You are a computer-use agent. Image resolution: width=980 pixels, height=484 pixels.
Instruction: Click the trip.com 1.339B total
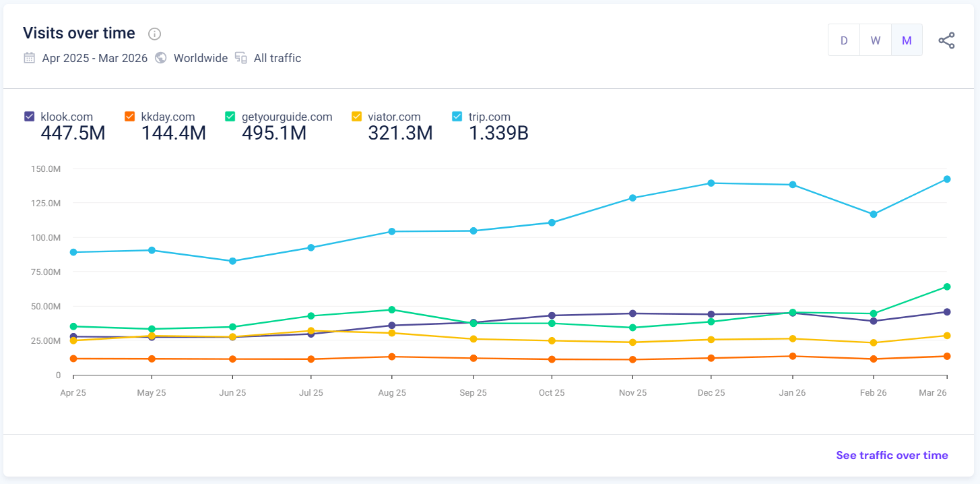[x=498, y=133]
